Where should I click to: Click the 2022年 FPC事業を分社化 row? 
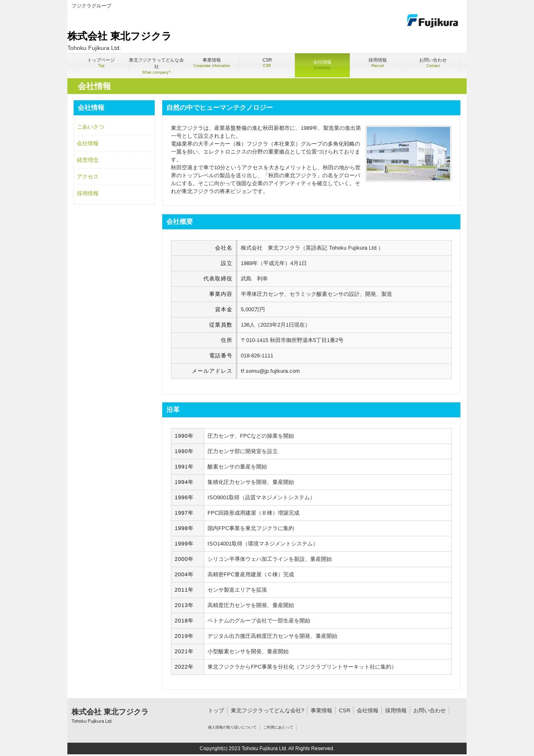[311, 667]
